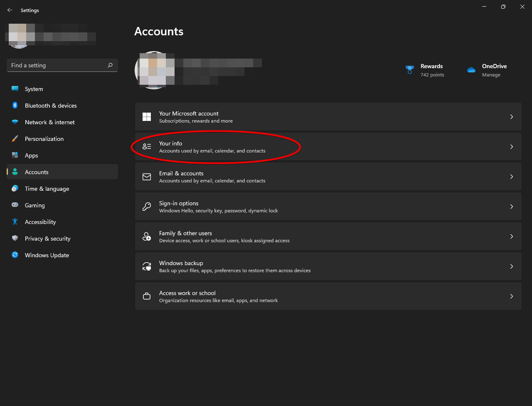This screenshot has height=406, width=532.
Task: Click the Network wifi icon in sidebar
Action: (15, 122)
